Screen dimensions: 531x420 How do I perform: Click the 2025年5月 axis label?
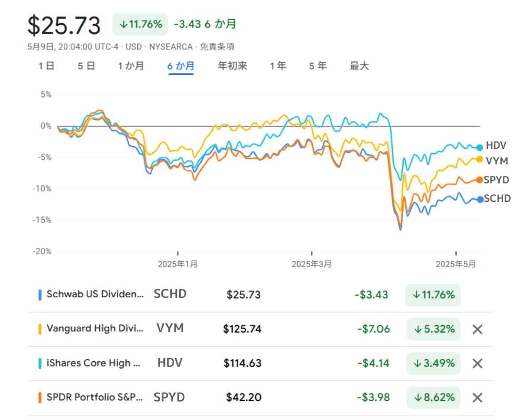point(456,264)
